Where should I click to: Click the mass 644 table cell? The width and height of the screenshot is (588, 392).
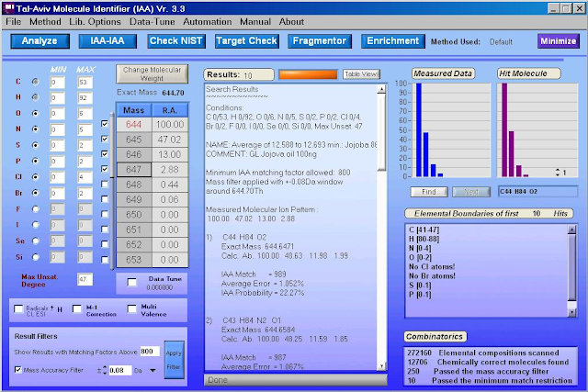[134, 125]
